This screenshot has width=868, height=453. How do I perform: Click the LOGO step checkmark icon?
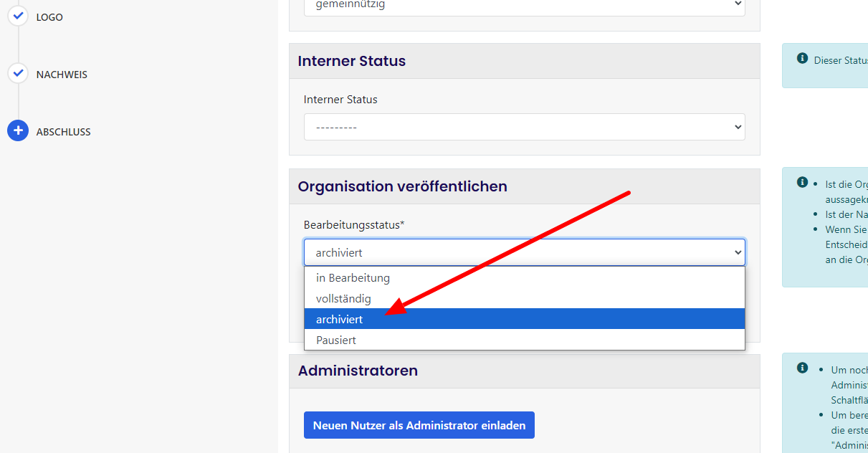point(19,15)
